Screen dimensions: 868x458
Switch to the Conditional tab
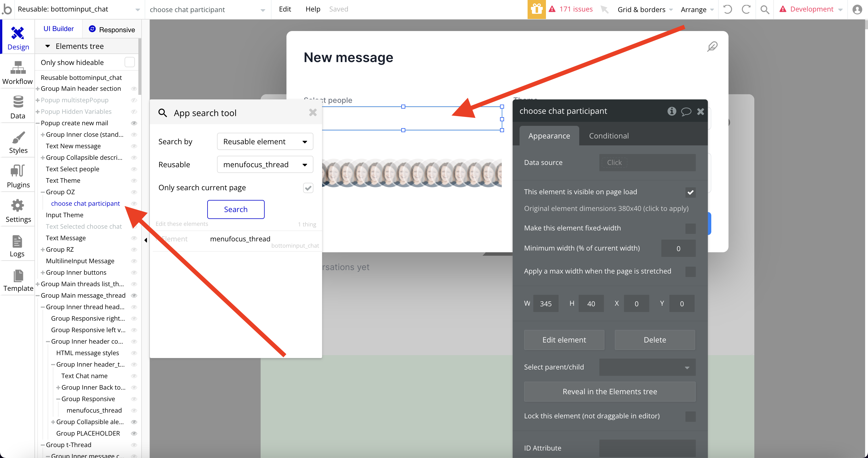click(609, 136)
